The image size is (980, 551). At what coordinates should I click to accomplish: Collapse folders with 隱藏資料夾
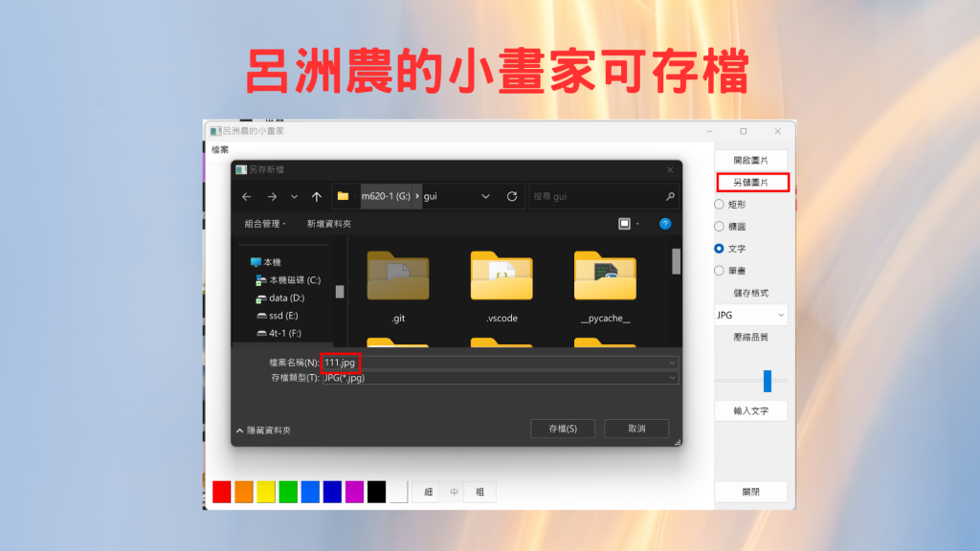263,430
